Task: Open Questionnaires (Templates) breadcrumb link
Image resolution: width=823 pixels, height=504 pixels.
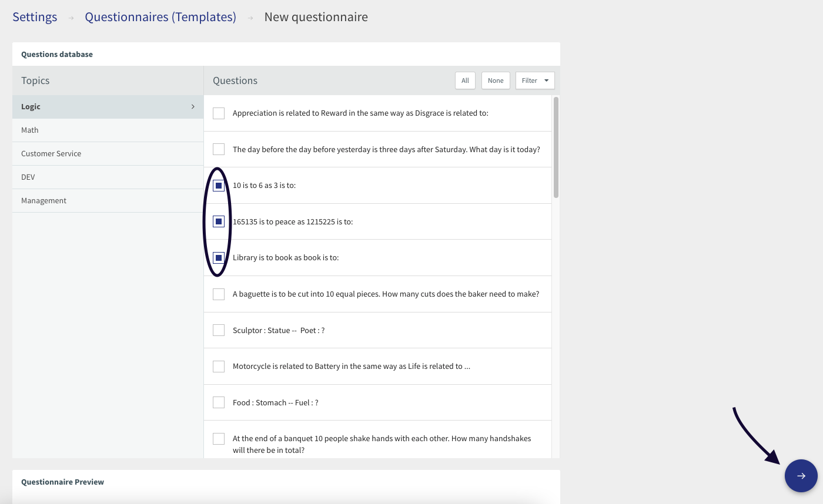Action: 160,17
